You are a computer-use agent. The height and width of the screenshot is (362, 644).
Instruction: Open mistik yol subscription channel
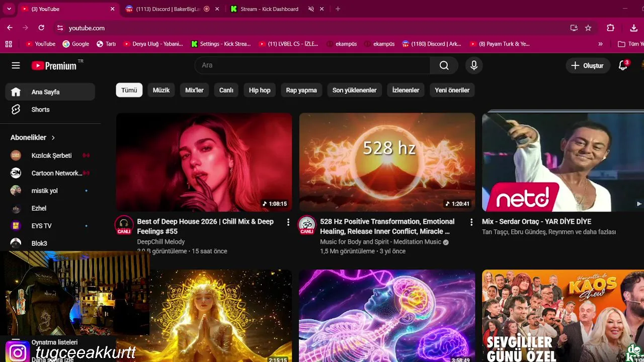(x=50, y=191)
